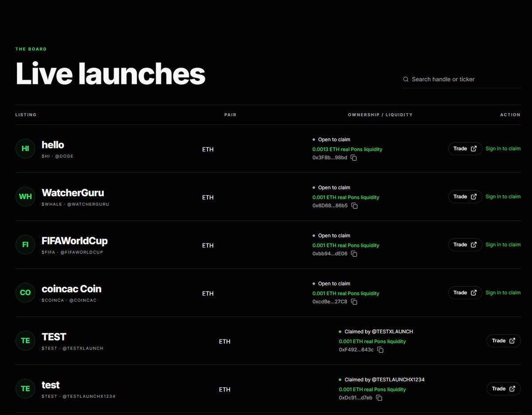The width and height of the screenshot is (532, 415).
Task: Click the $TEST · @TESTXLAUNCH subtitle
Action: pyautogui.click(x=73, y=348)
